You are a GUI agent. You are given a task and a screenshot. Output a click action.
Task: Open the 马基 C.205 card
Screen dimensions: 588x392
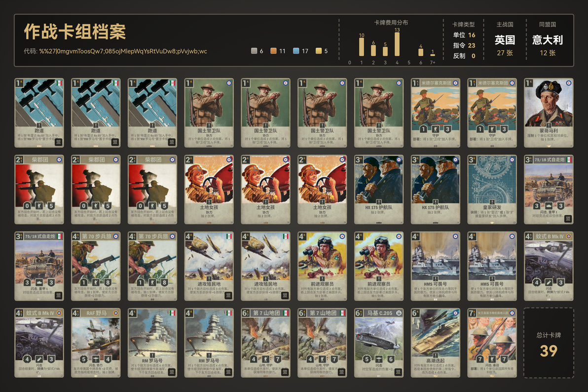379,343
